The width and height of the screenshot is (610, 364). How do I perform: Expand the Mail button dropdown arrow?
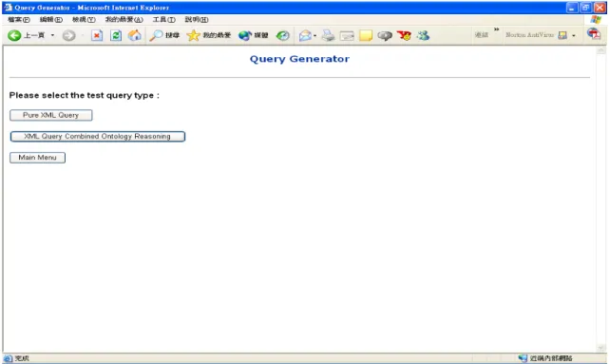pyautogui.click(x=315, y=36)
